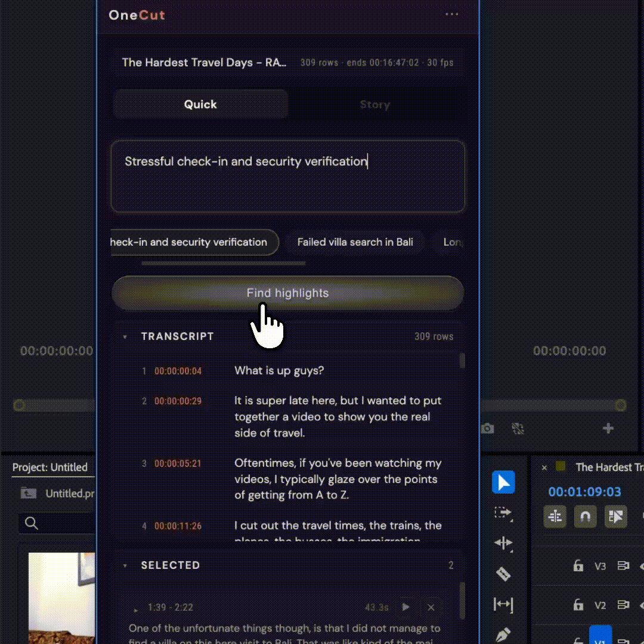This screenshot has height=644, width=644.
Task: Click the Untitled.pr project bin icon
Action: click(x=29, y=493)
